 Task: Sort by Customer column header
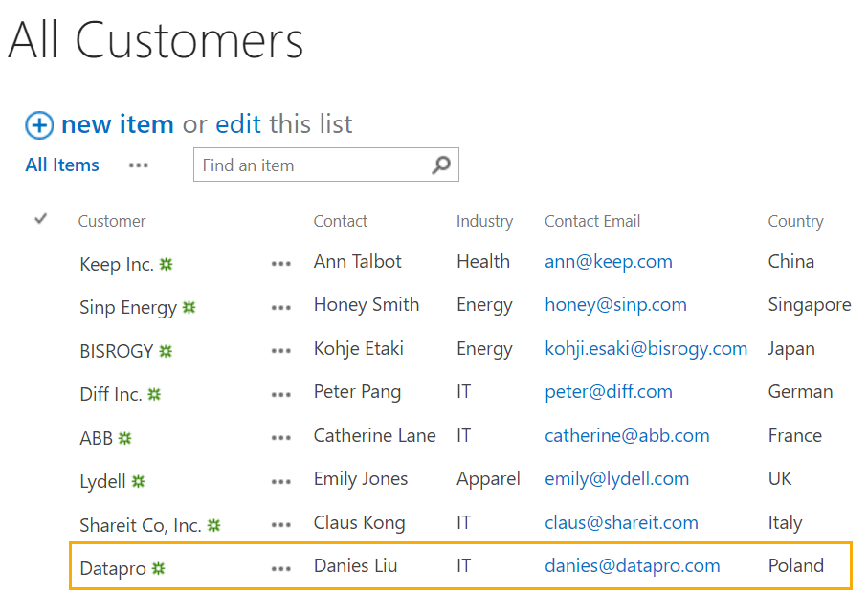tap(112, 221)
